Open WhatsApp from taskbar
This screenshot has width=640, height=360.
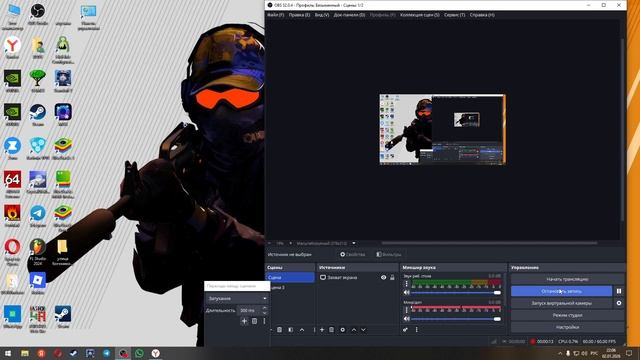tap(139, 353)
